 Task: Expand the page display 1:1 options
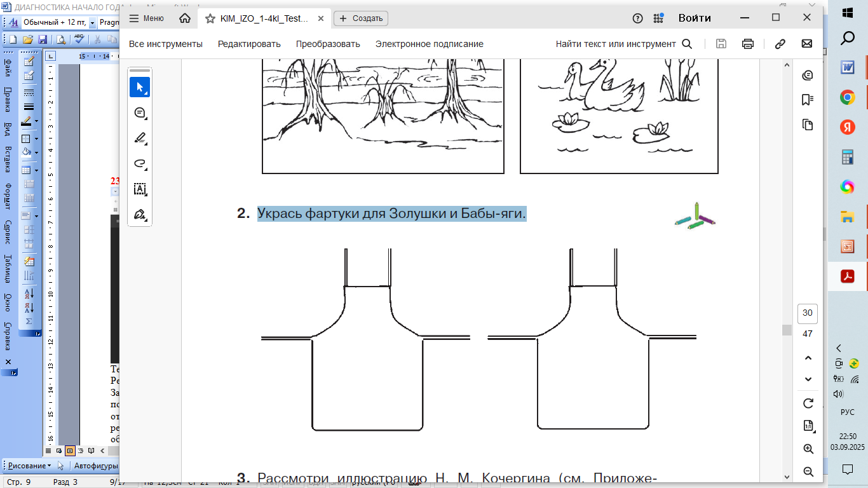[x=808, y=426]
